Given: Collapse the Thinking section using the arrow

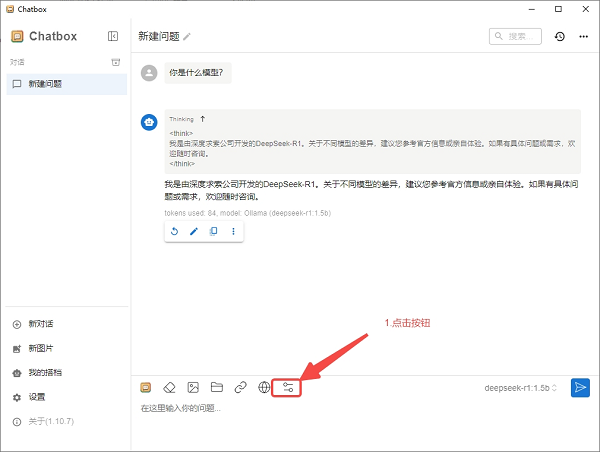Looking at the screenshot, I should pos(203,119).
